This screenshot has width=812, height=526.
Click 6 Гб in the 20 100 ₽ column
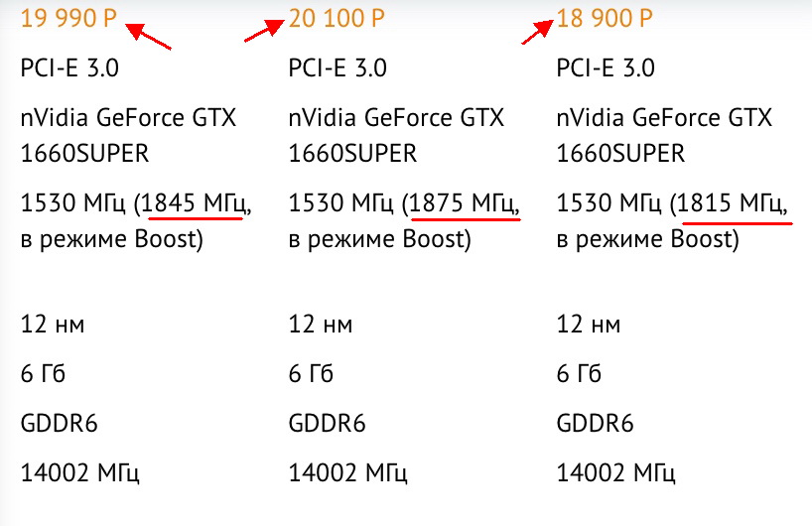point(313,374)
